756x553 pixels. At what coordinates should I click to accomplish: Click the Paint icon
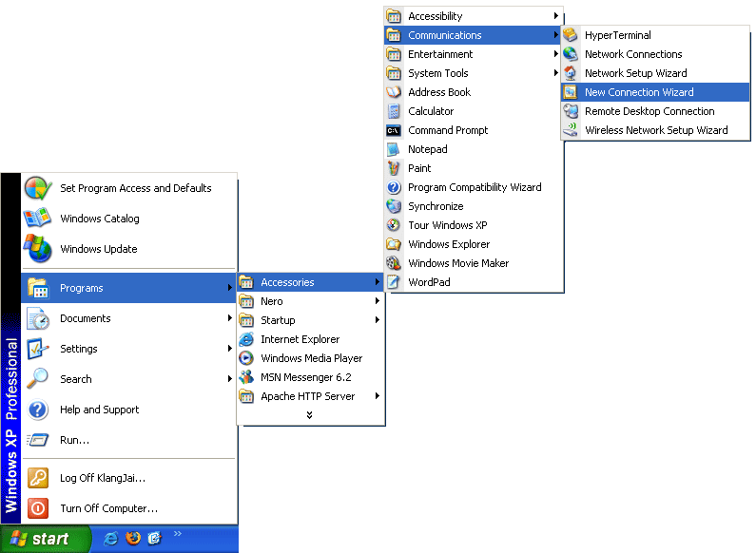(x=394, y=168)
